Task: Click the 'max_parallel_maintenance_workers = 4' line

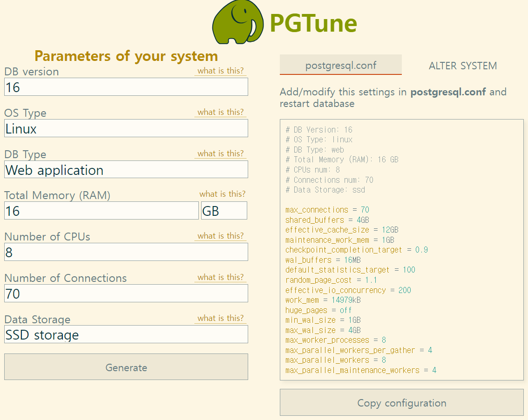Action: pos(361,370)
